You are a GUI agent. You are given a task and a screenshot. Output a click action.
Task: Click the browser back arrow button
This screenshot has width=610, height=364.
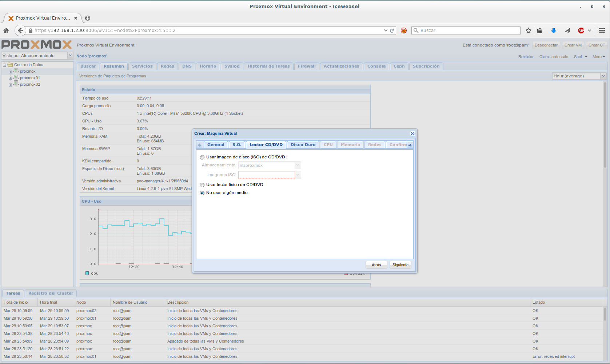[x=20, y=31]
